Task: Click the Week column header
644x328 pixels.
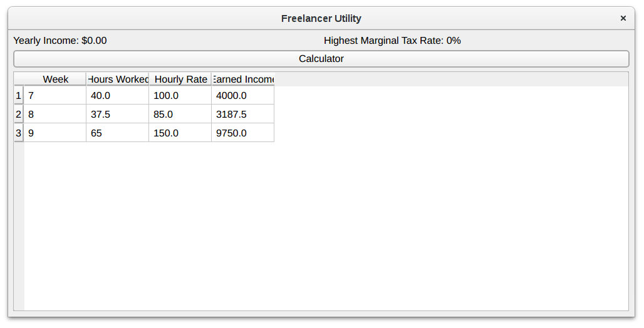Action: tap(55, 79)
